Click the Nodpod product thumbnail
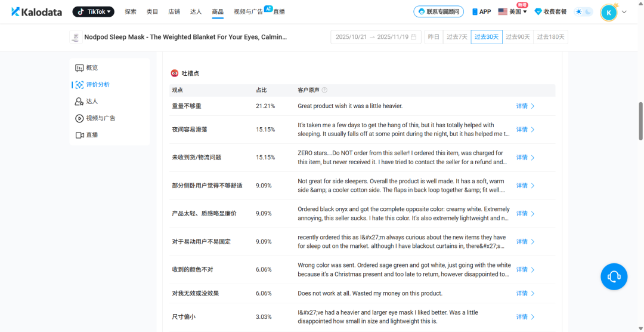This screenshot has height=332, width=644. pos(76,37)
